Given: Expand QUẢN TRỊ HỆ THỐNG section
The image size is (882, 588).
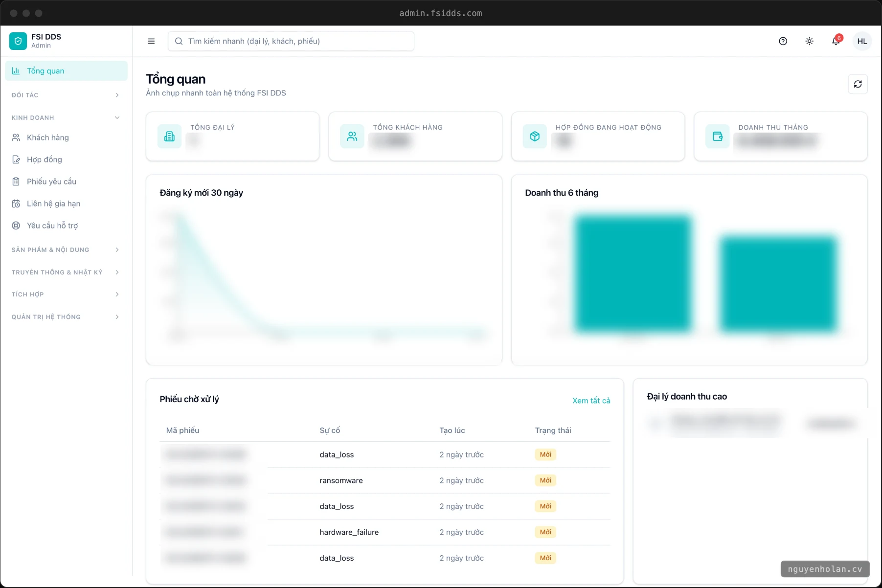Looking at the screenshot, I should [66, 317].
